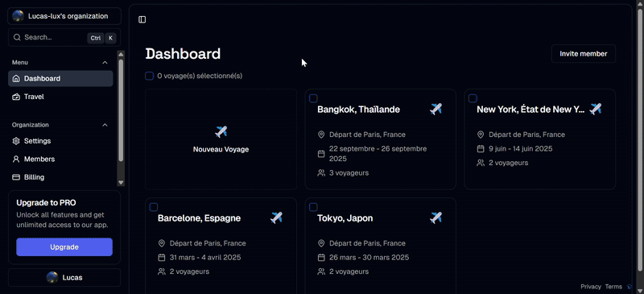Screen dimensions: 644x294
Task: Check the Tokyo, Japon trip checkbox
Action: point(313,207)
